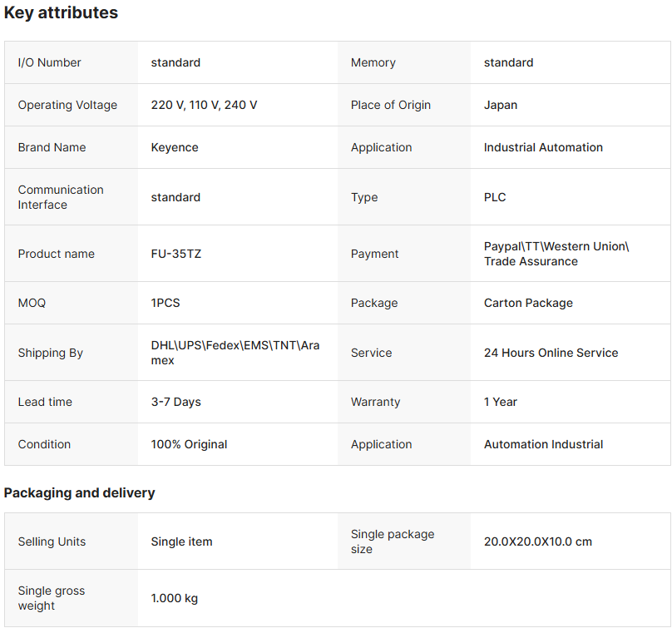This screenshot has height=628, width=672.
Task: Click the PLC type value
Action: pos(495,197)
